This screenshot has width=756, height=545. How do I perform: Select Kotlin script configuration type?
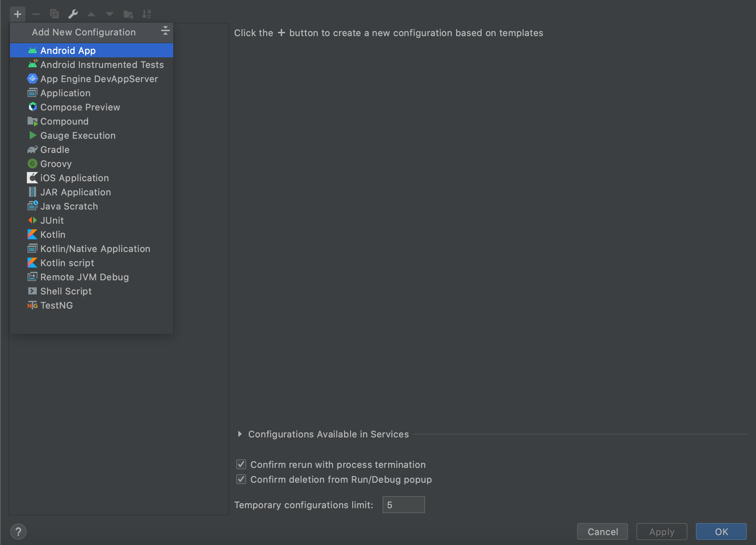click(67, 263)
